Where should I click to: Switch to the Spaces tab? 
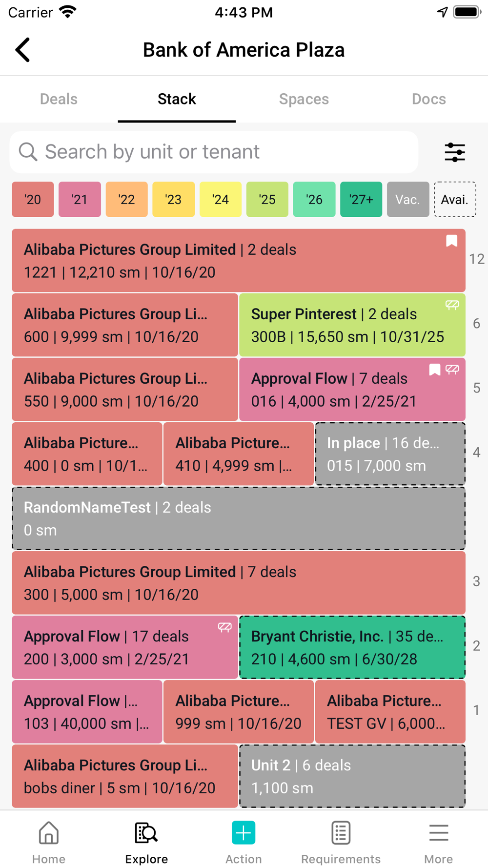(x=304, y=99)
